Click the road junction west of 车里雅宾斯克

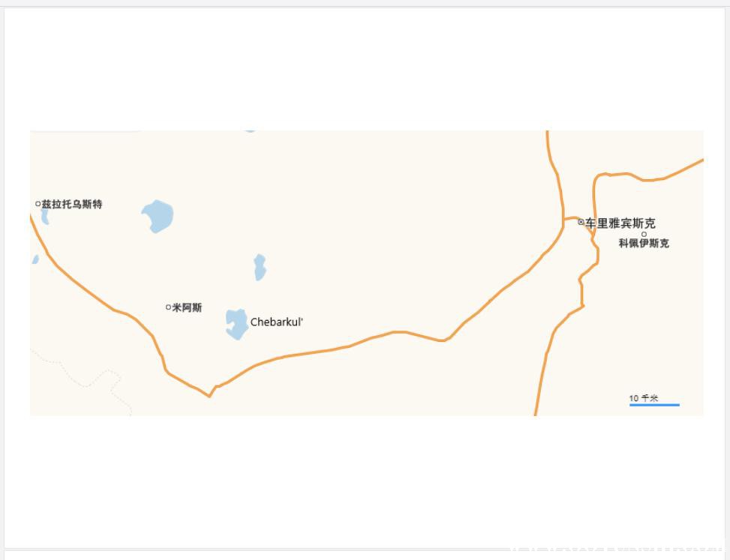click(563, 219)
